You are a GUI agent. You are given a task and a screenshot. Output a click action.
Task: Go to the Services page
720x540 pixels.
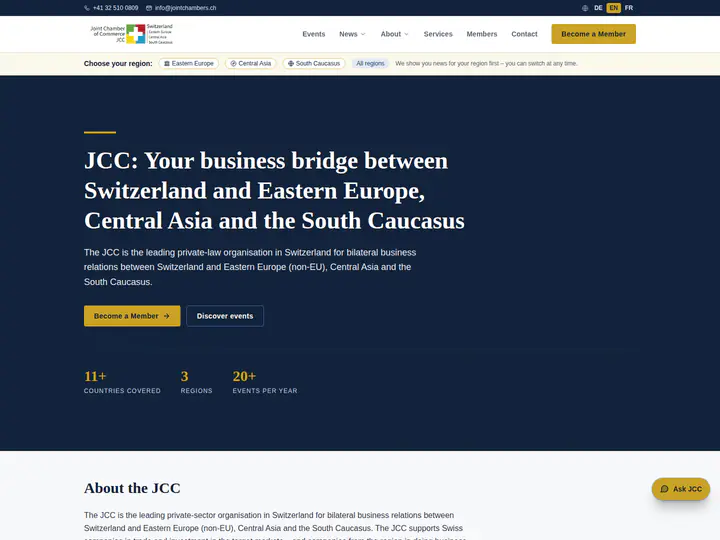[438, 34]
